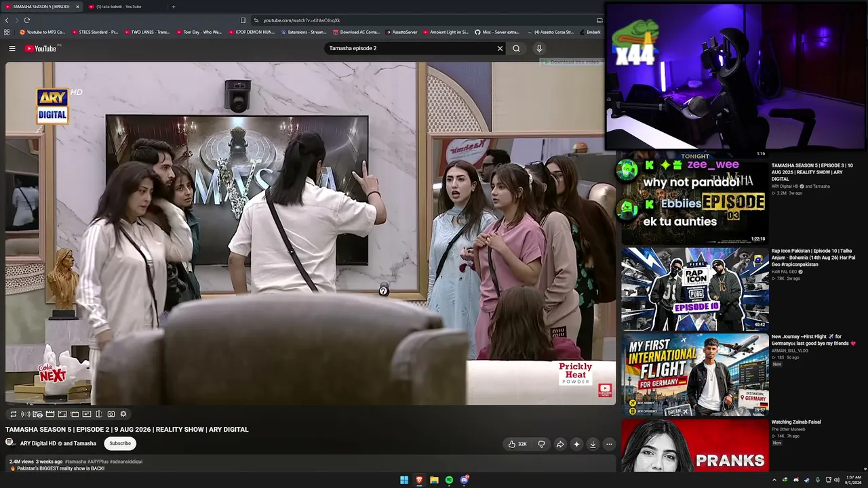The width and height of the screenshot is (868, 488).
Task: Start voice search with the microphone
Action: tap(539, 49)
